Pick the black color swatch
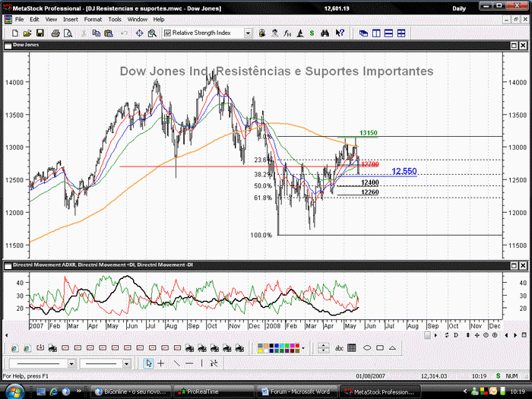Screen dimensions: 532x399 coord(271,346)
